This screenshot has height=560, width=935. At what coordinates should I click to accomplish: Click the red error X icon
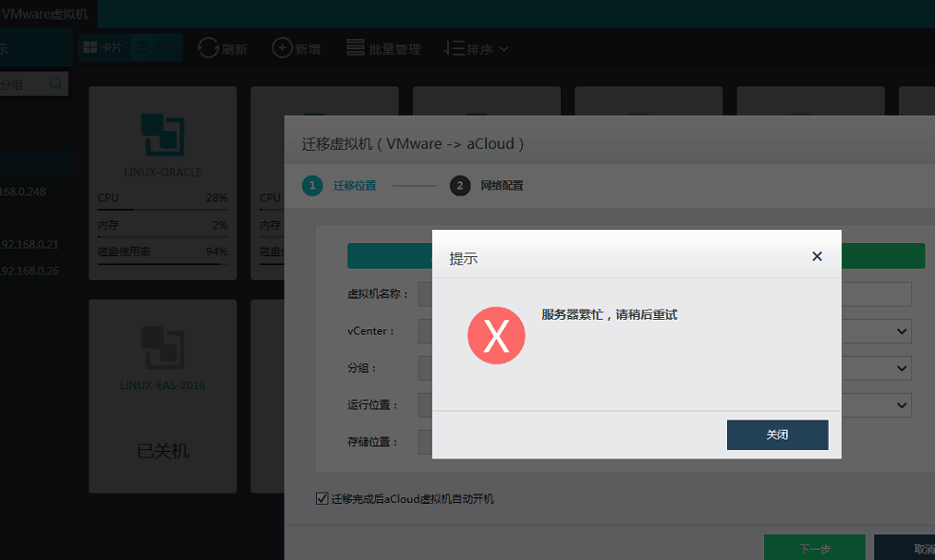click(496, 335)
